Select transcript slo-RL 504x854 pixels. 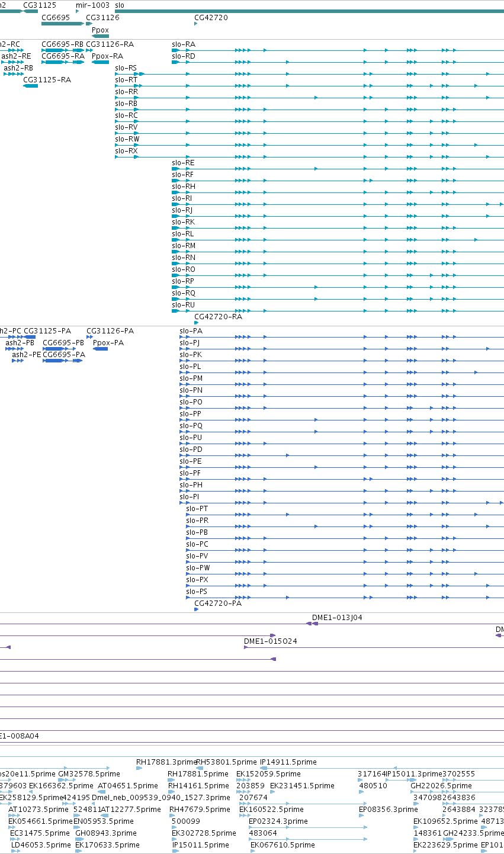click(x=183, y=234)
